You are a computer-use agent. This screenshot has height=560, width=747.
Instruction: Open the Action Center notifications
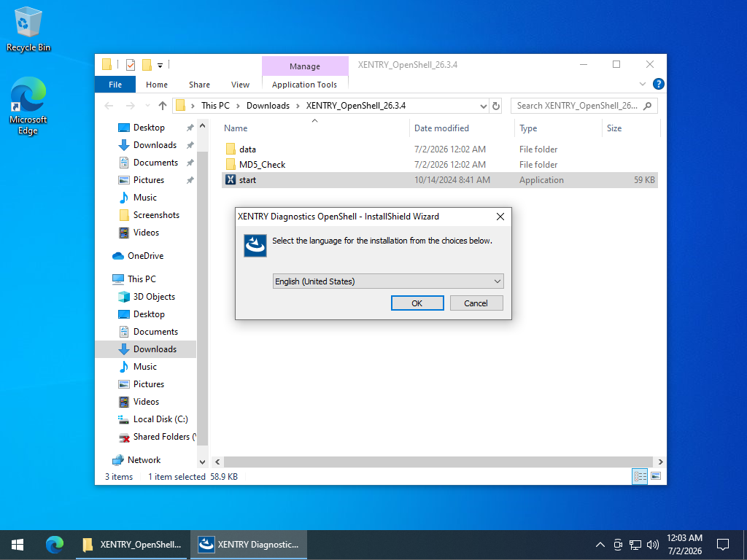723,545
